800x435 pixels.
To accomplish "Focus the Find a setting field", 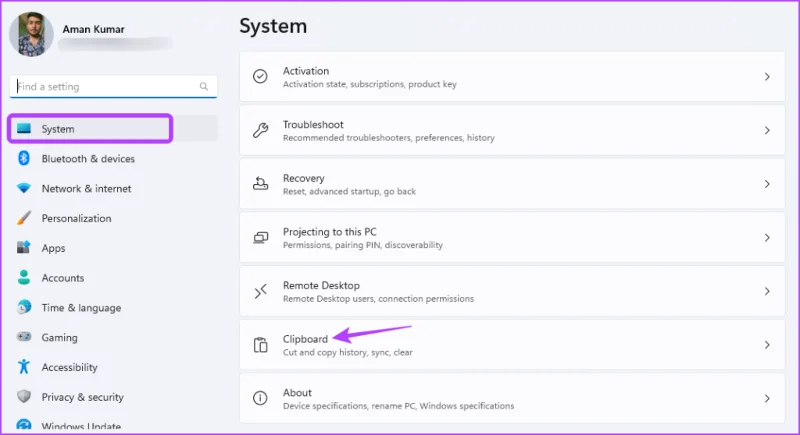I will [x=113, y=86].
